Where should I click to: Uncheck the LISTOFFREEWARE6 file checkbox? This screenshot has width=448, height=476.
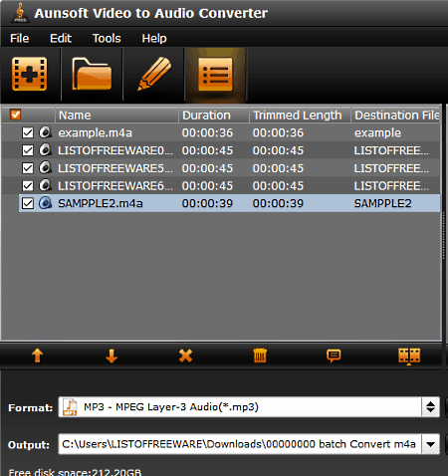[28, 185]
